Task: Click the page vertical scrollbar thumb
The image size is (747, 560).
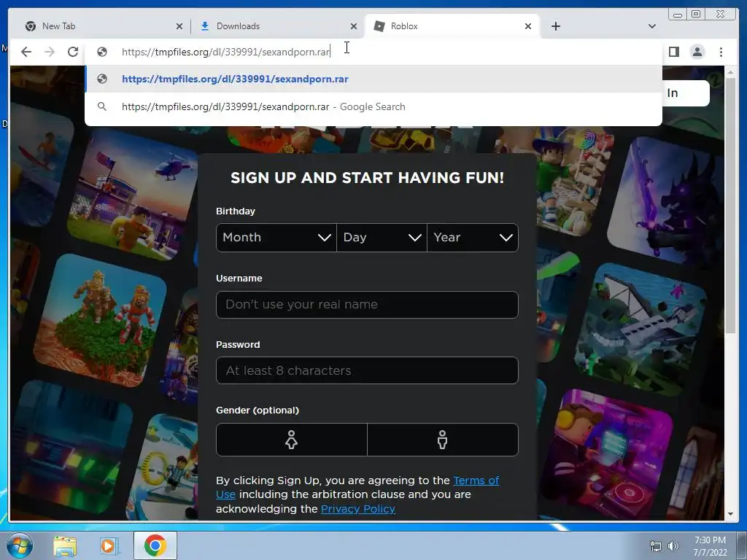Action: (x=729, y=205)
